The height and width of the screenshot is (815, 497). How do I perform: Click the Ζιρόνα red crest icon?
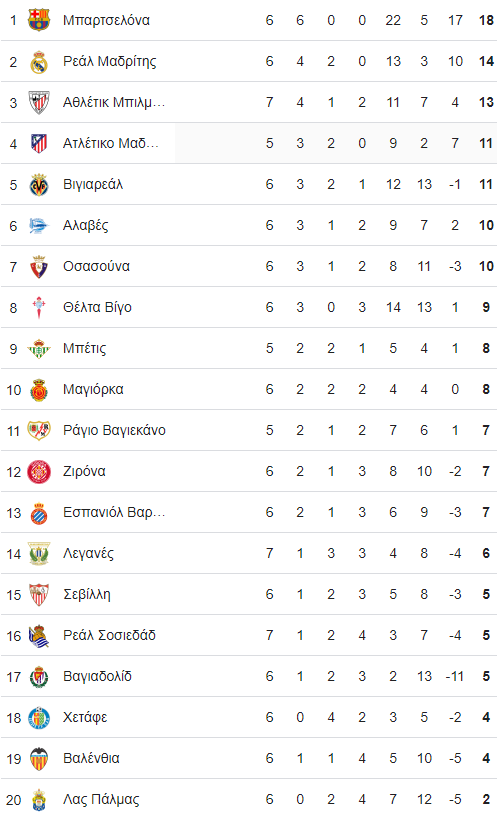point(38,472)
